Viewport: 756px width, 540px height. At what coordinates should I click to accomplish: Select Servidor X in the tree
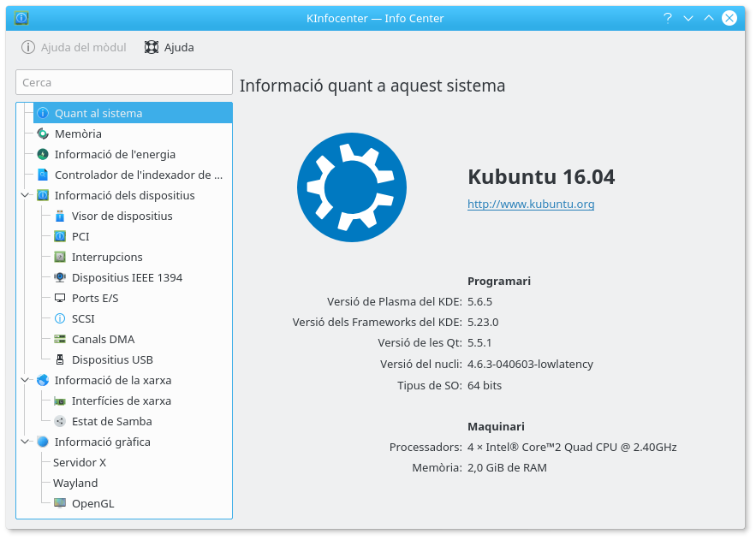point(80,462)
